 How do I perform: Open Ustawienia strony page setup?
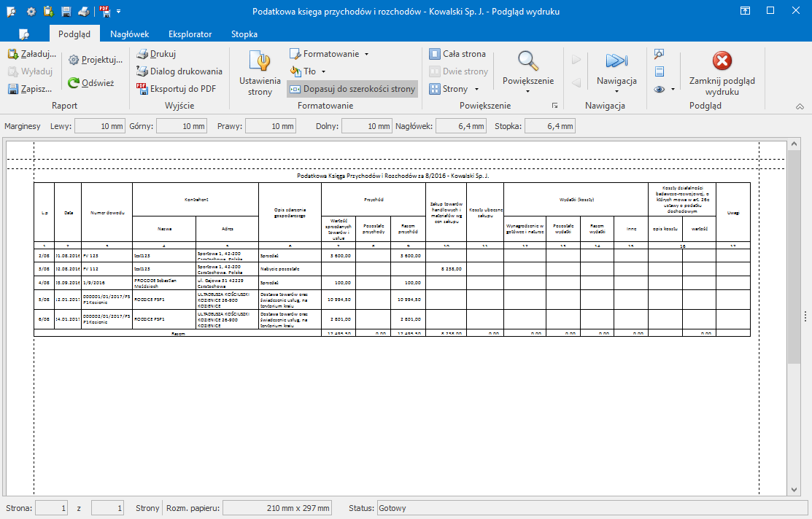[x=260, y=71]
